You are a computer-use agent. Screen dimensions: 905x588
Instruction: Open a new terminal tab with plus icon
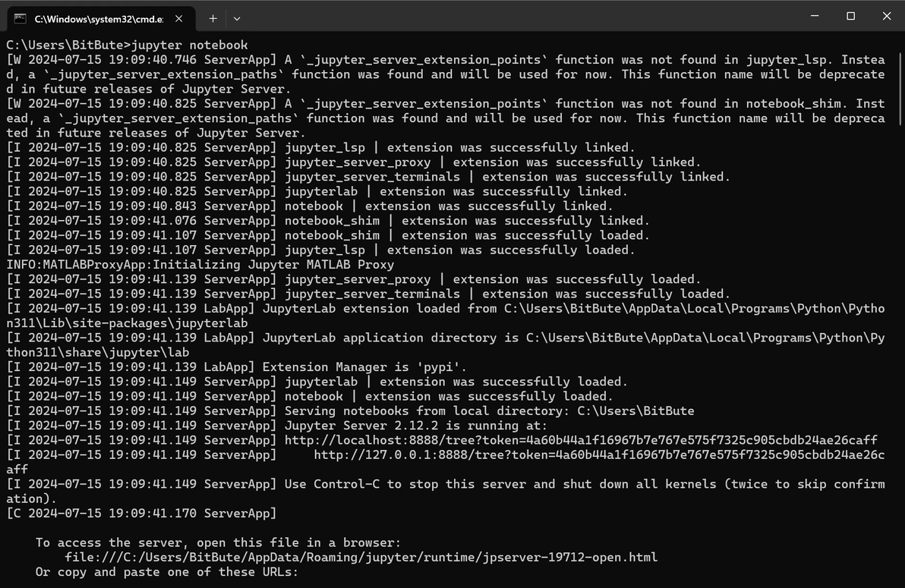click(x=213, y=18)
